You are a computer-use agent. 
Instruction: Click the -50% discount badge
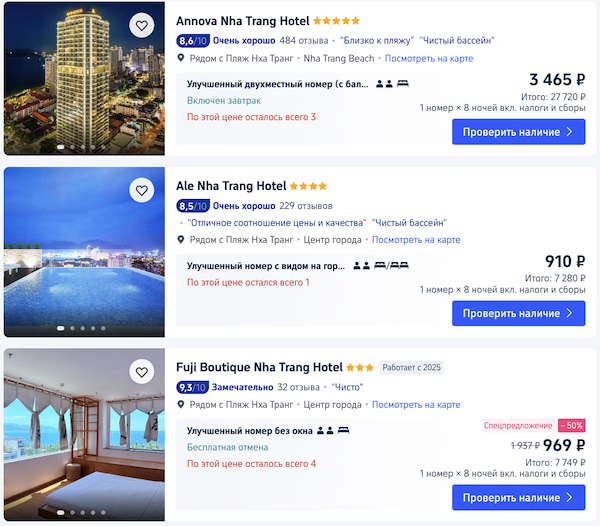pos(572,425)
